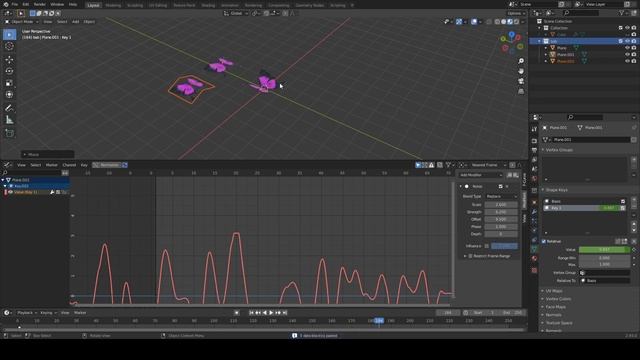
Task: Open the Nearest Frame snap dropdown
Action: click(487, 165)
